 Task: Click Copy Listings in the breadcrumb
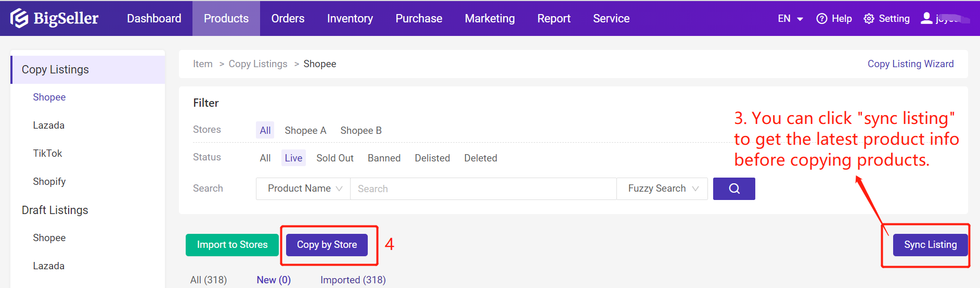point(258,64)
